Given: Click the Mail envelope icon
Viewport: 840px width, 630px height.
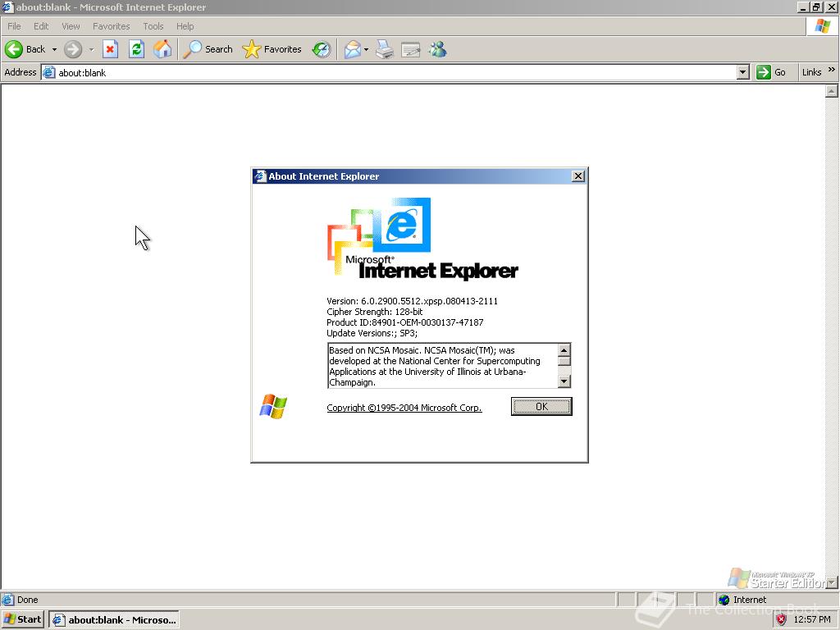Looking at the screenshot, I should click(x=353, y=49).
